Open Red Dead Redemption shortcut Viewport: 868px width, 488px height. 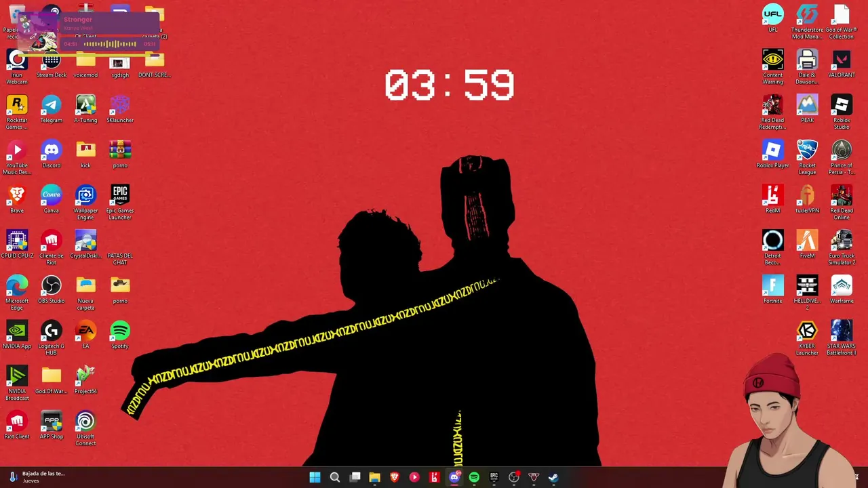[x=772, y=113]
